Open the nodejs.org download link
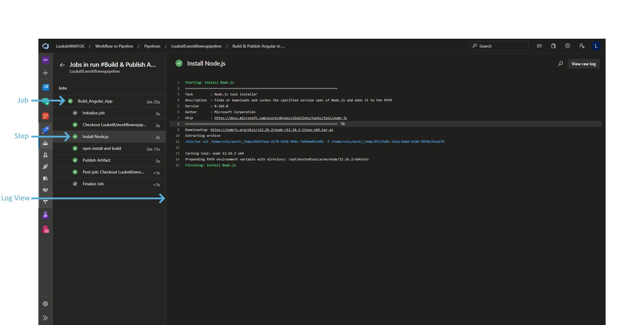The height and width of the screenshot is (325, 644). (x=271, y=130)
